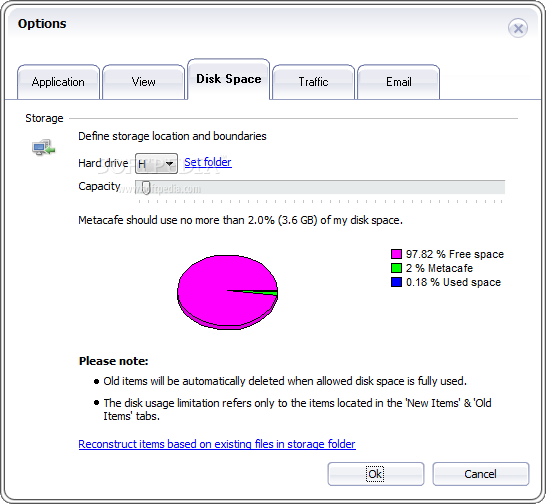Click the 'Capacity' label
Image resolution: width=546 pixels, height=504 pixels.
coord(99,186)
